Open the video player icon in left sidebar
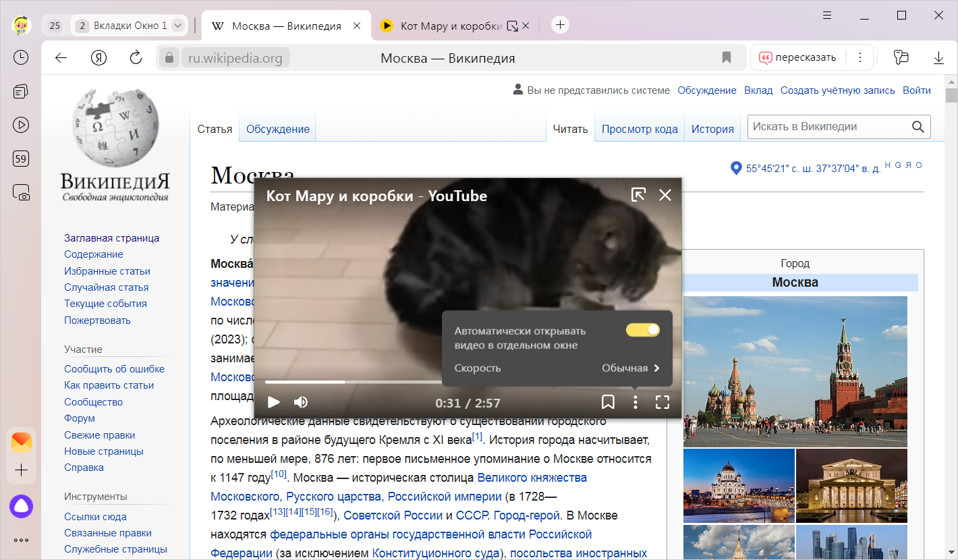This screenshot has width=958, height=560. pos(21,125)
